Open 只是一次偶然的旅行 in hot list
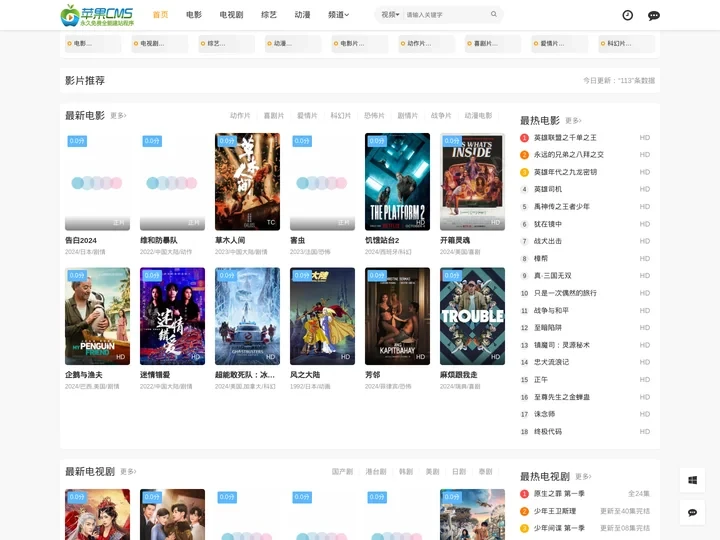 click(x=565, y=293)
